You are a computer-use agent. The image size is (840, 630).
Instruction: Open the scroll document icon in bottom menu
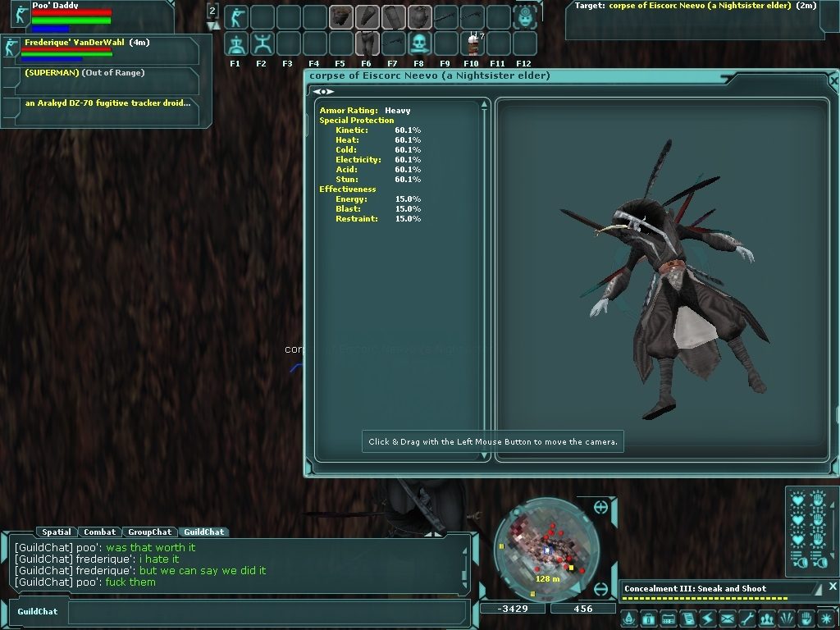pyautogui.click(x=688, y=619)
